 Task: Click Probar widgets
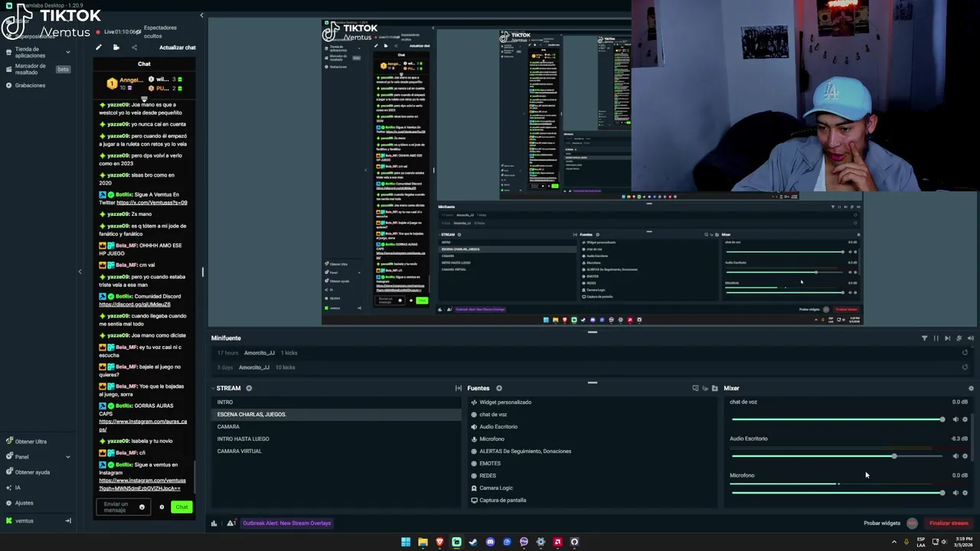coord(882,523)
